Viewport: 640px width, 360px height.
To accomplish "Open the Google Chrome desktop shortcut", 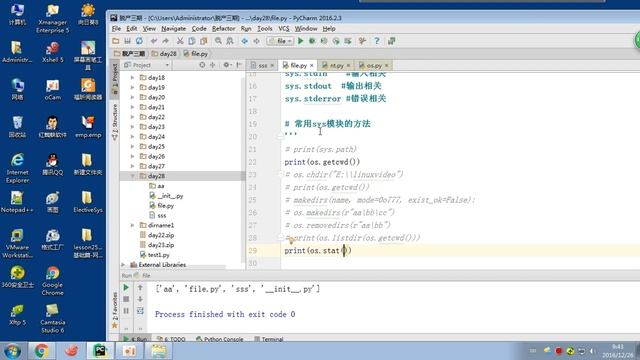I will point(52,281).
